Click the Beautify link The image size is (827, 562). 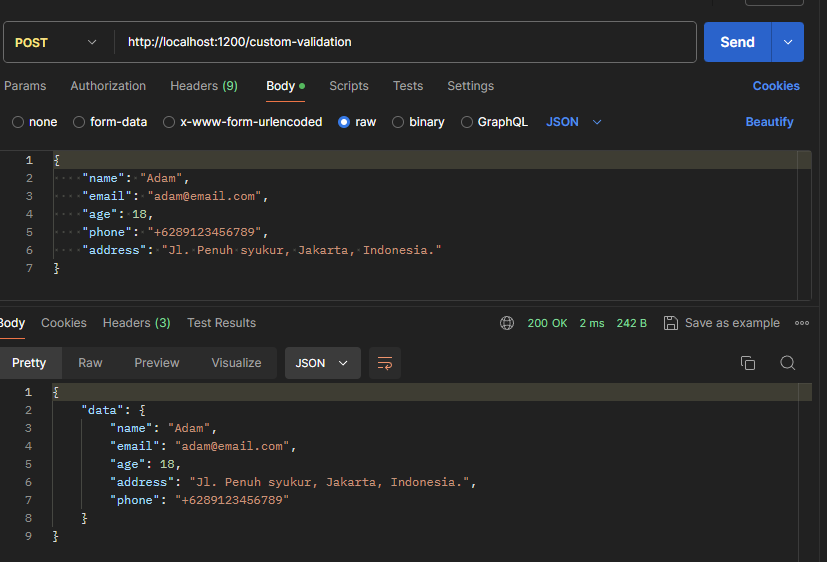[770, 122]
